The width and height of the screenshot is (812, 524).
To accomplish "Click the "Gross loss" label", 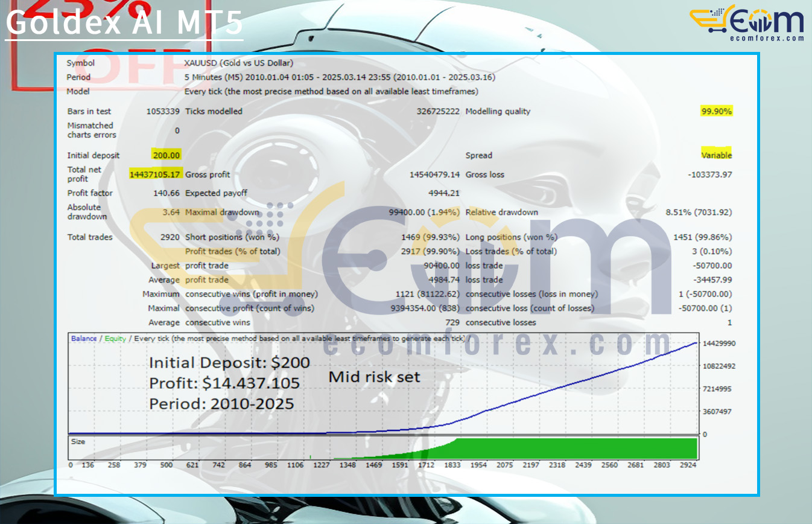I will click(485, 174).
